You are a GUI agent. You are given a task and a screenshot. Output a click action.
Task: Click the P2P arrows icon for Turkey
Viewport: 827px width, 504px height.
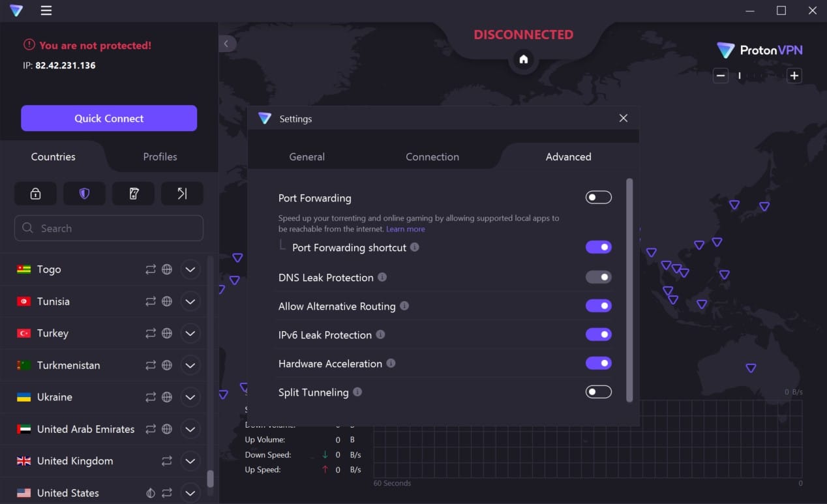pos(151,333)
